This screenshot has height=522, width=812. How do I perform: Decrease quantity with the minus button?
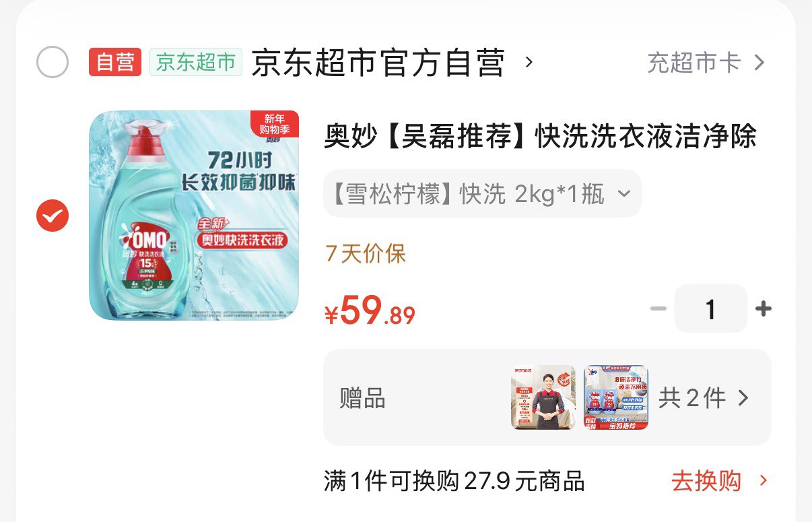658,308
